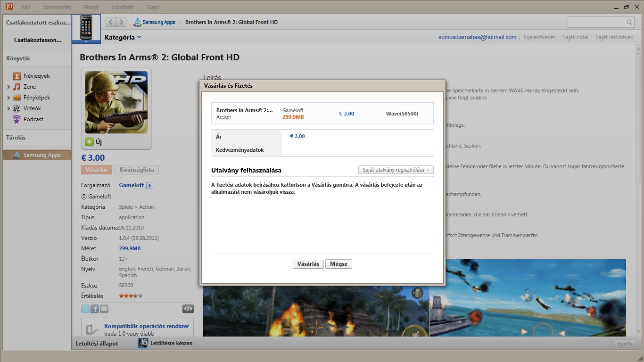Add app via Kívánságlista button
The image size is (644, 362).
click(x=137, y=170)
